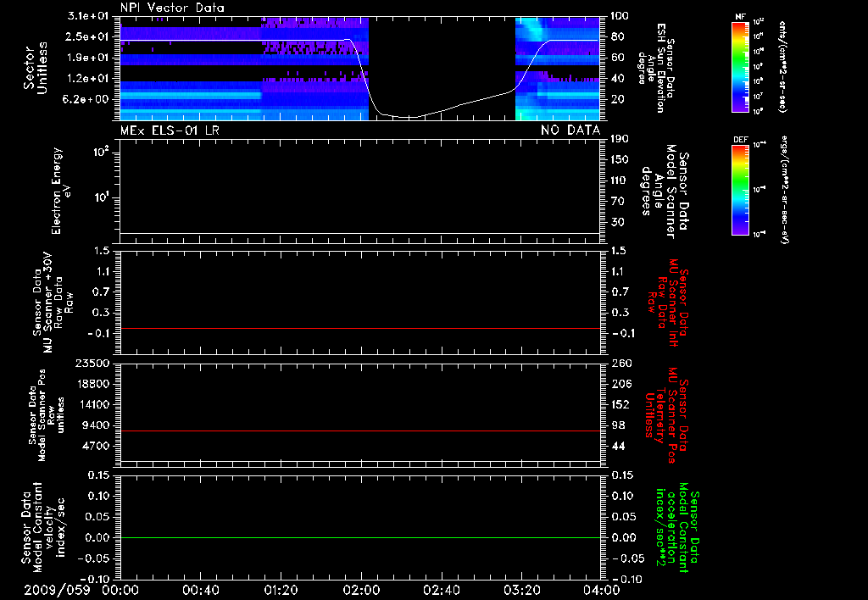Click the 'ergs/(cm**2-sr-sec-eV)' colorbar unit label
The width and height of the screenshot is (868, 600).
(785, 190)
